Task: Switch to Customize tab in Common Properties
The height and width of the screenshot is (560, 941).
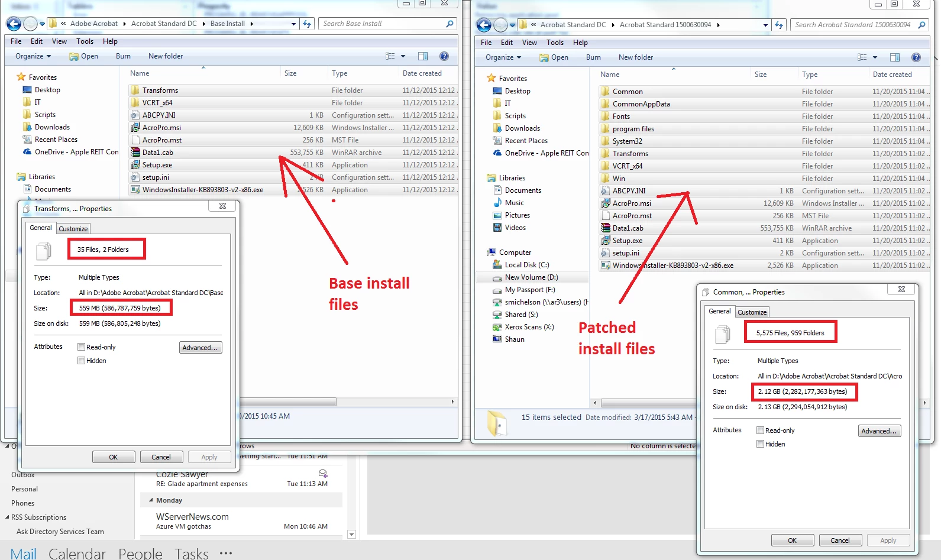Action: pyautogui.click(x=752, y=312)
